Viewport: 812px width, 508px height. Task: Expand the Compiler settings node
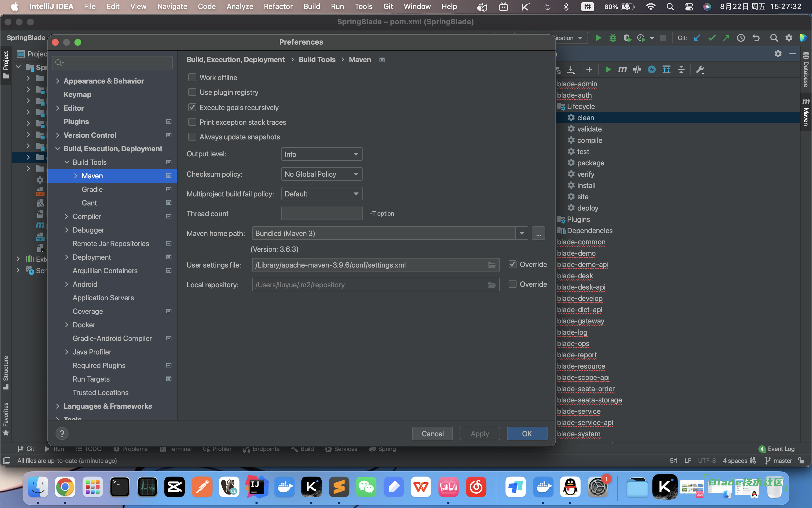point(67,216)
